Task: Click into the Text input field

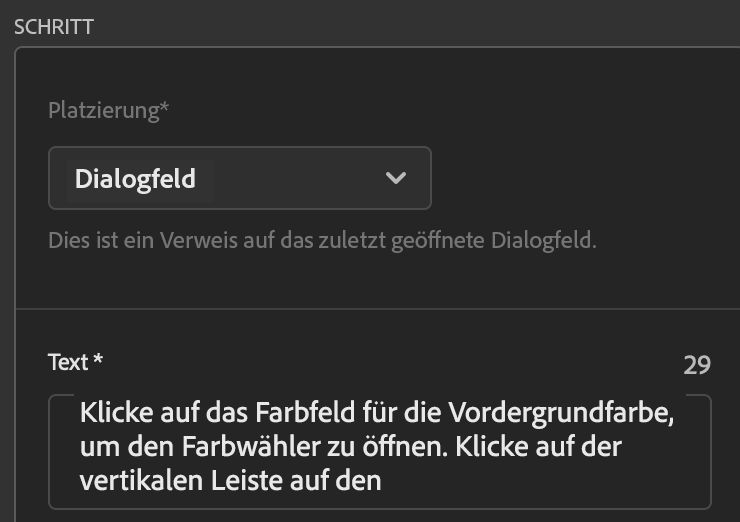Action: [x=380, y=450]
